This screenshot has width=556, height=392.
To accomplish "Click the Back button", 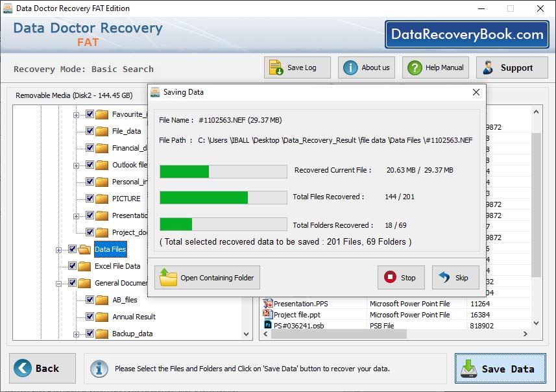I will [x=42, y=368].
